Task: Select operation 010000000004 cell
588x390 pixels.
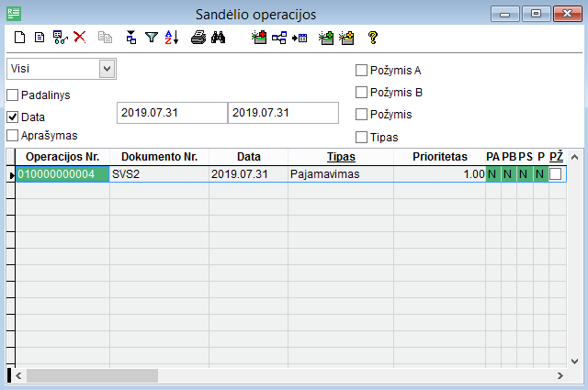Action: pos(62,174)
